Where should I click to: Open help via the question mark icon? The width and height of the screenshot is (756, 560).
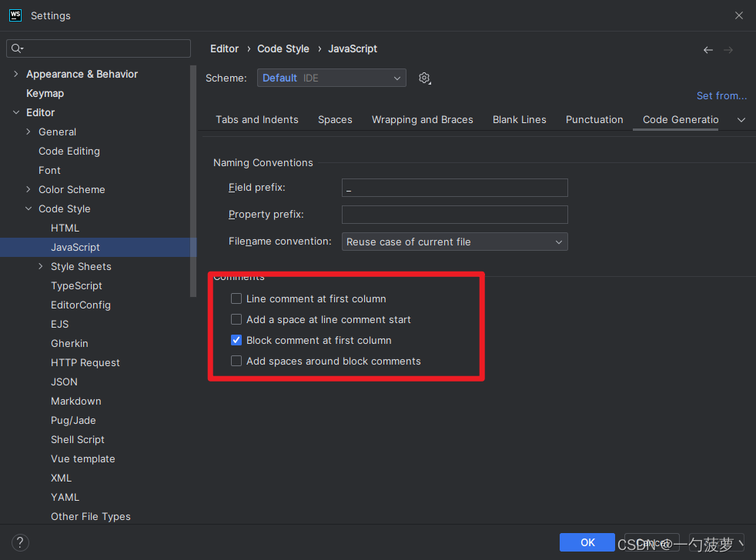tap(20, 542)
